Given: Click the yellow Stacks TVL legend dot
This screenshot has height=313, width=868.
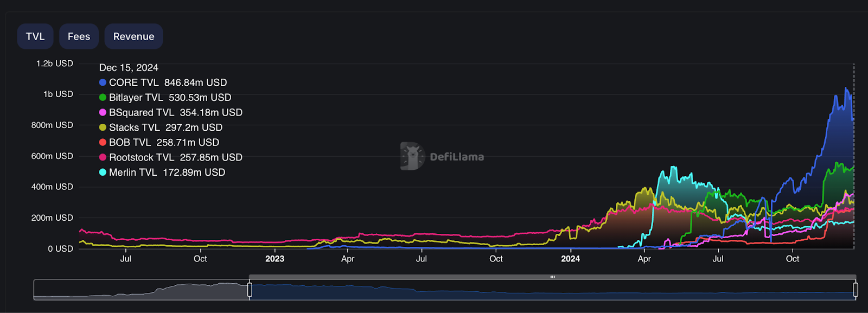Looking at the screenshot, I should tap(103, 127).
